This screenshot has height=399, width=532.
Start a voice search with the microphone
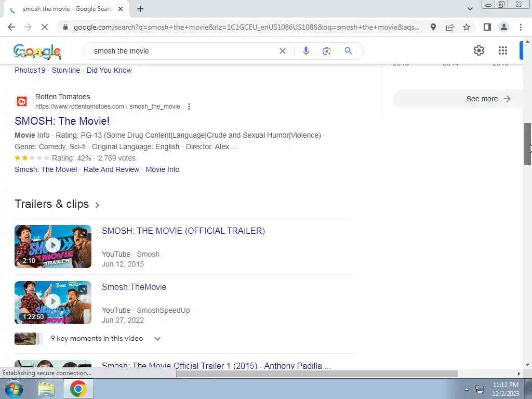coord(305,51)
